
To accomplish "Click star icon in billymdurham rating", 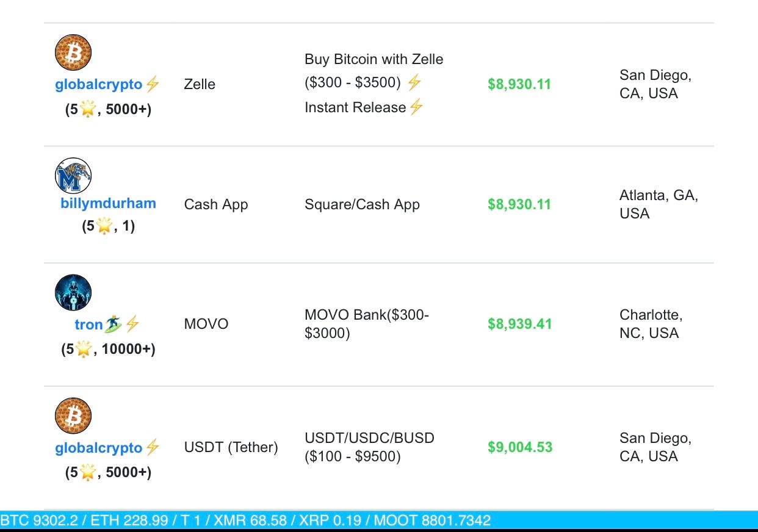I will tap(104, 226).
